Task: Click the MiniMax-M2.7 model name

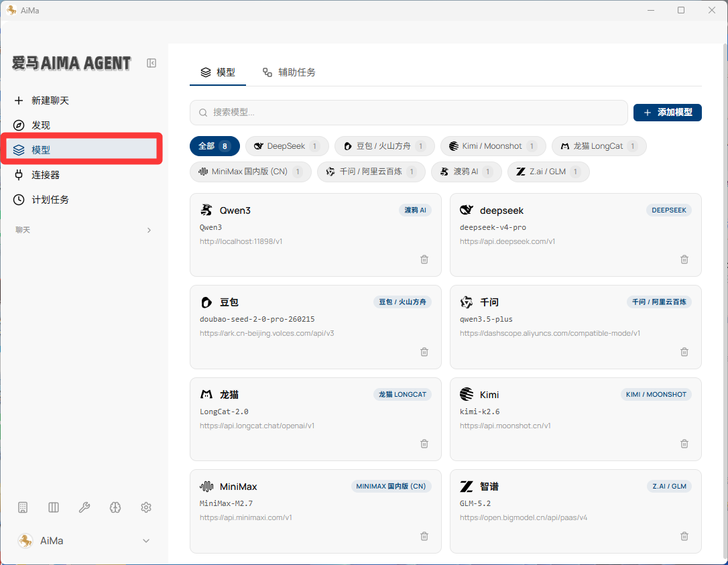Action: pyautogui.click(x=226, y=504)
